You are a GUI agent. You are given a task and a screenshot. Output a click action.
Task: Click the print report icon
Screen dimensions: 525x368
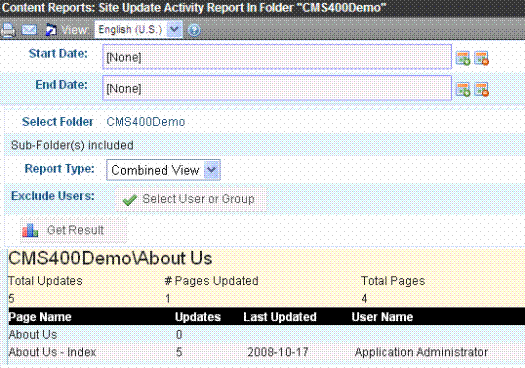(8, 30)
